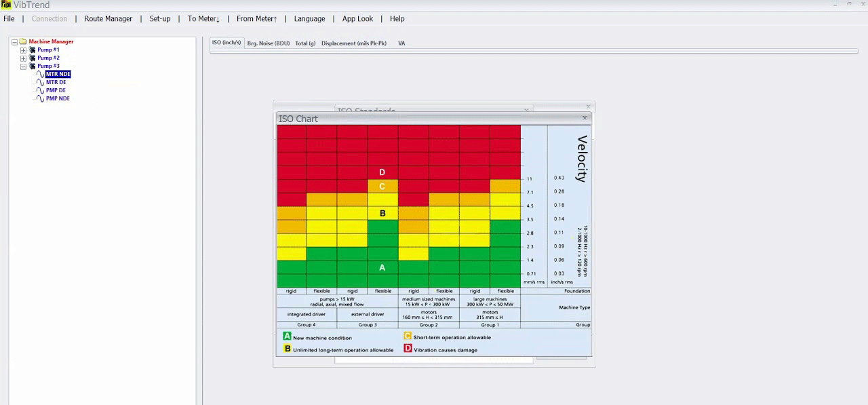Select the MTR NDE measurement point
This screenshot has height=405, width=868.
58,75
